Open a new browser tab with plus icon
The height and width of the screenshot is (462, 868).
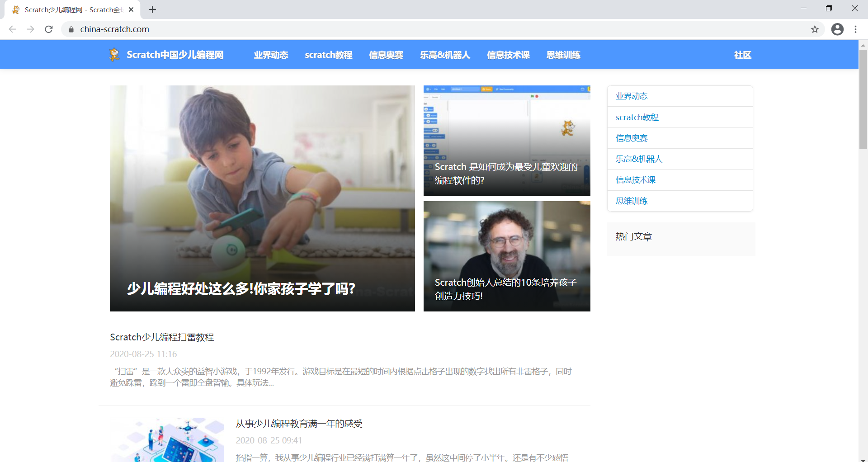click(152, 9)
